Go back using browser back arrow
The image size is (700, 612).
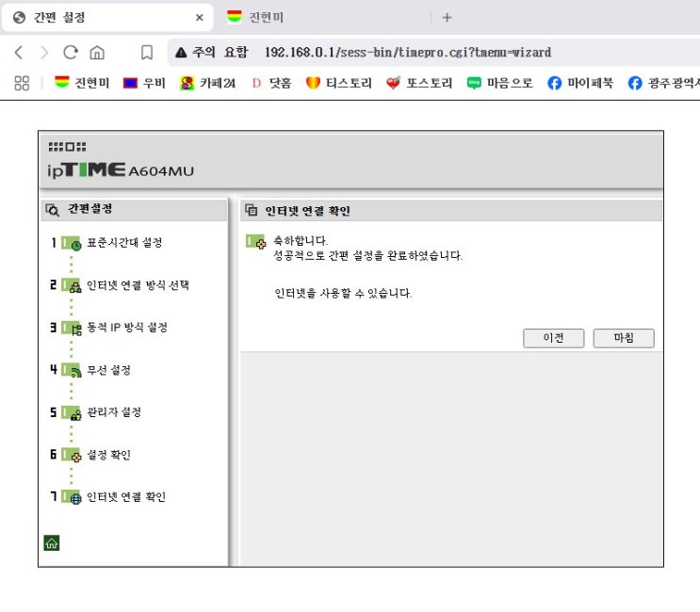pos(18,53)
